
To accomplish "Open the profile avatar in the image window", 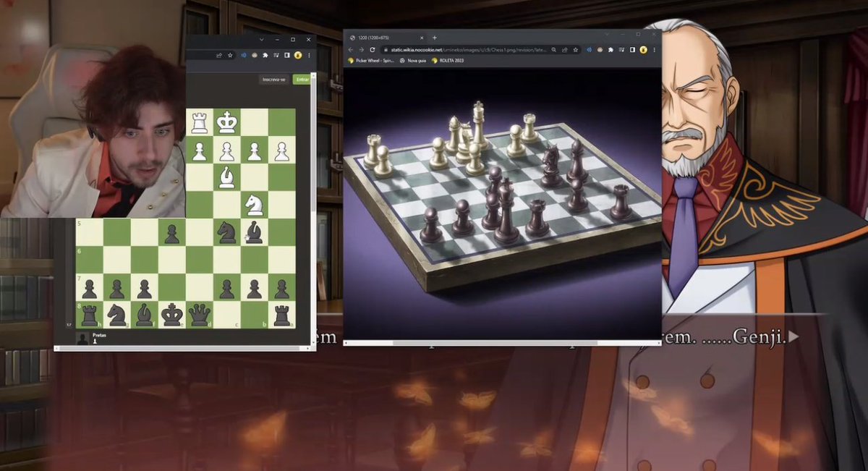I will point(643,49).
